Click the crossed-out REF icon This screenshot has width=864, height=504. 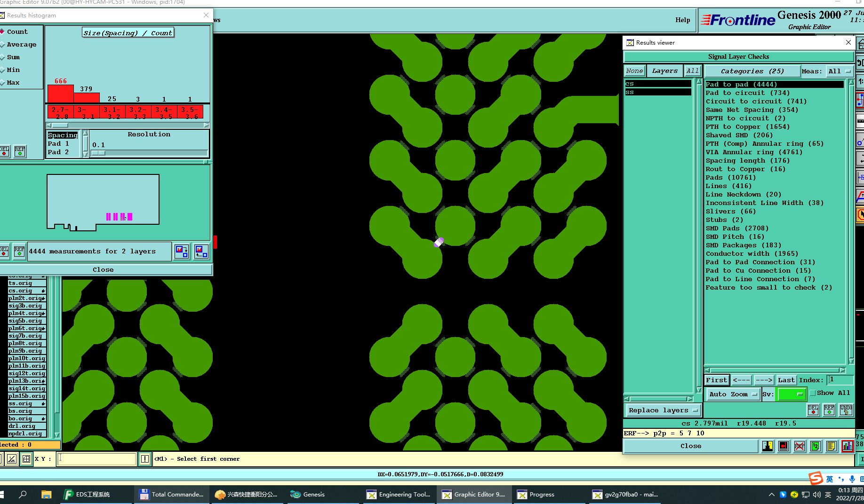[x=799, y=446]
